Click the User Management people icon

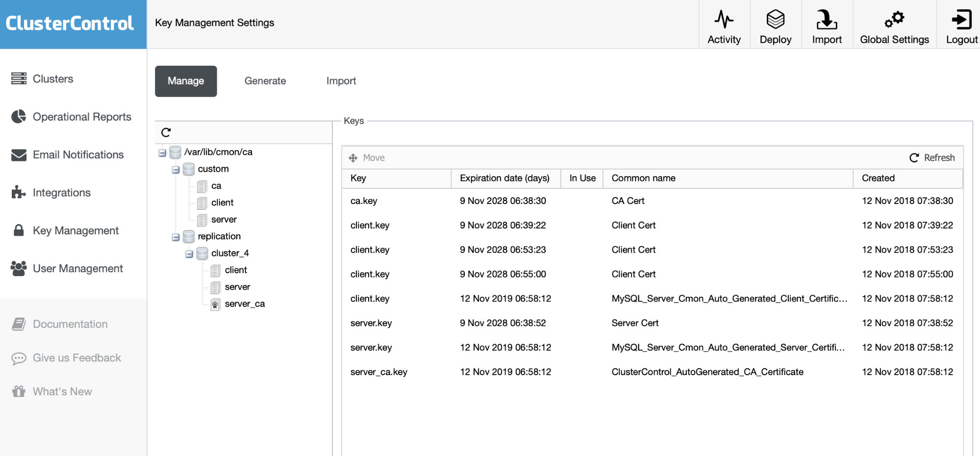point(19,268)
